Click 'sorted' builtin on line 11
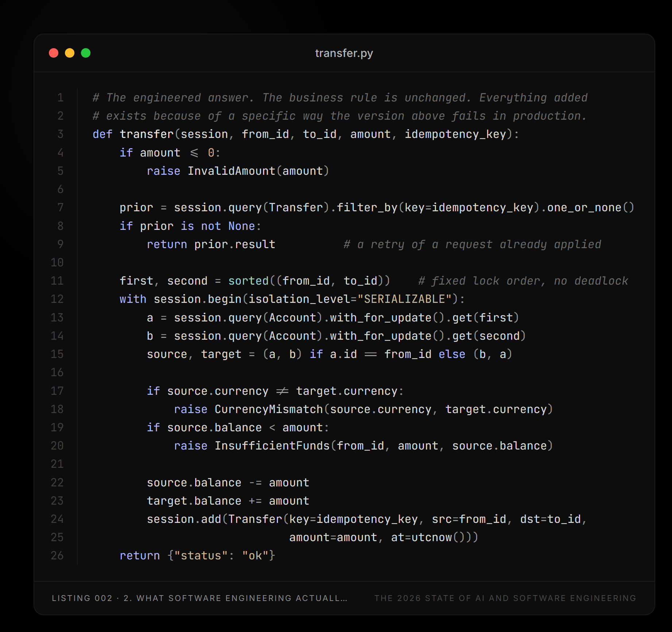 coord(248,281)
